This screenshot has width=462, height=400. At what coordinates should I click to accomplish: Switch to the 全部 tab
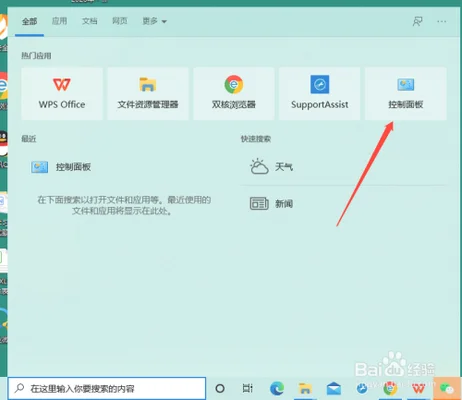pos(29,21)
